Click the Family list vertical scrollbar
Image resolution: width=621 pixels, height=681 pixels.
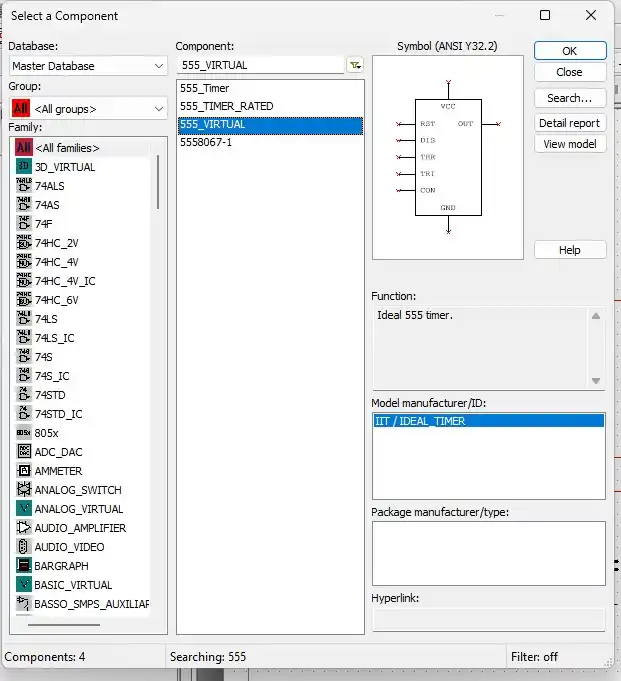tap(158, 182)
